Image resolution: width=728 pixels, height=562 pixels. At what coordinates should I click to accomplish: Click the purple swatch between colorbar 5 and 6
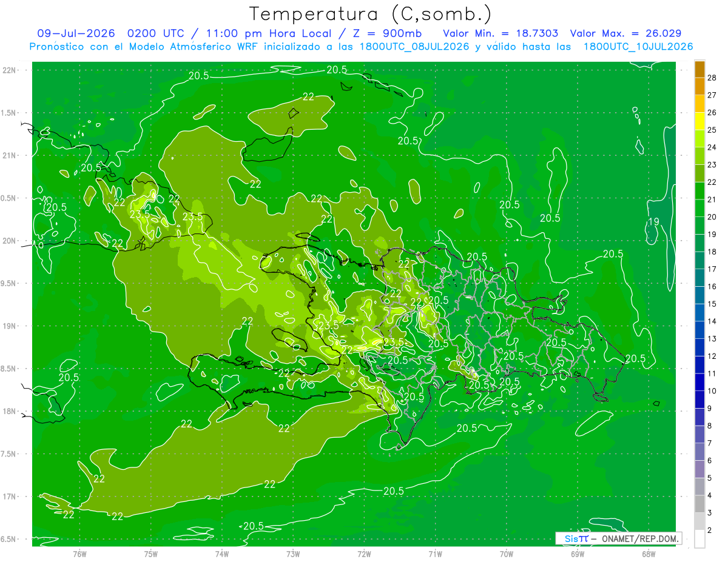pyautogui.click(x=699, y=469)
